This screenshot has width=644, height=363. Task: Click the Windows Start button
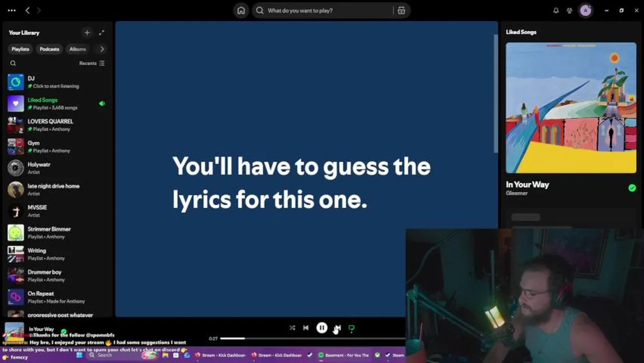click(x=79, y=355)
